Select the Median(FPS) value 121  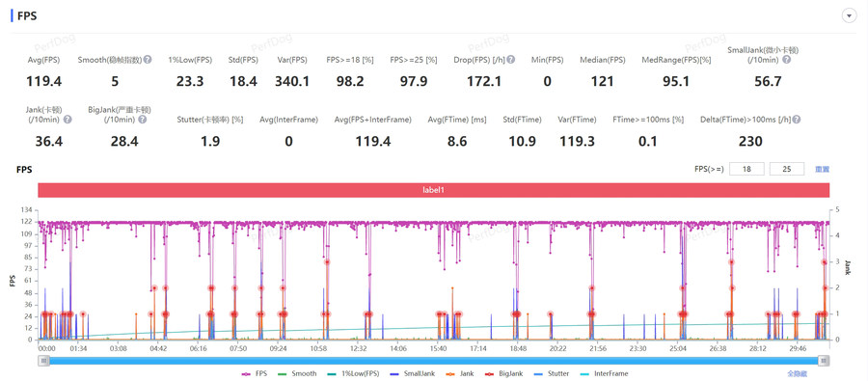[602, 82]
